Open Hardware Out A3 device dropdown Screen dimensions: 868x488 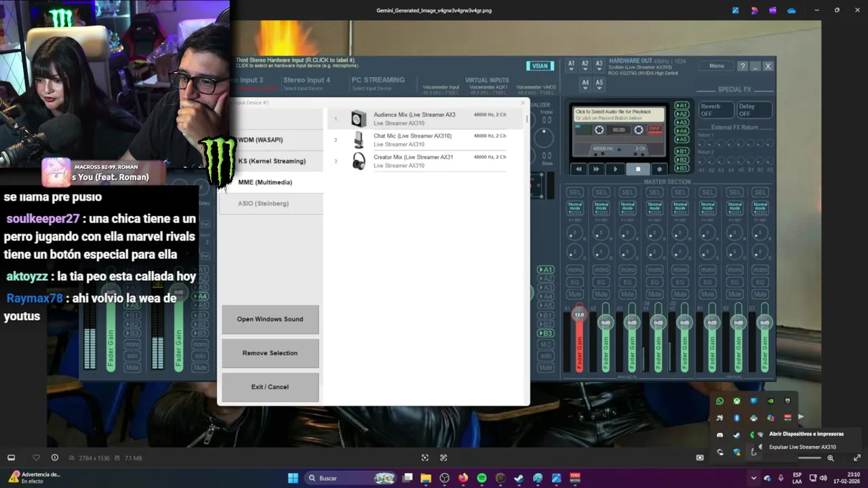599,66
